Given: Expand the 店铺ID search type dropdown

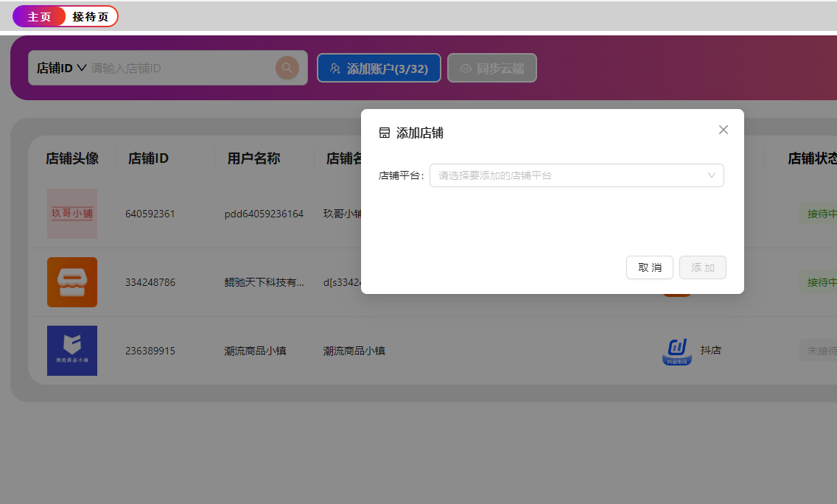Looking at the screenshot, I should [x=62, y=68].
